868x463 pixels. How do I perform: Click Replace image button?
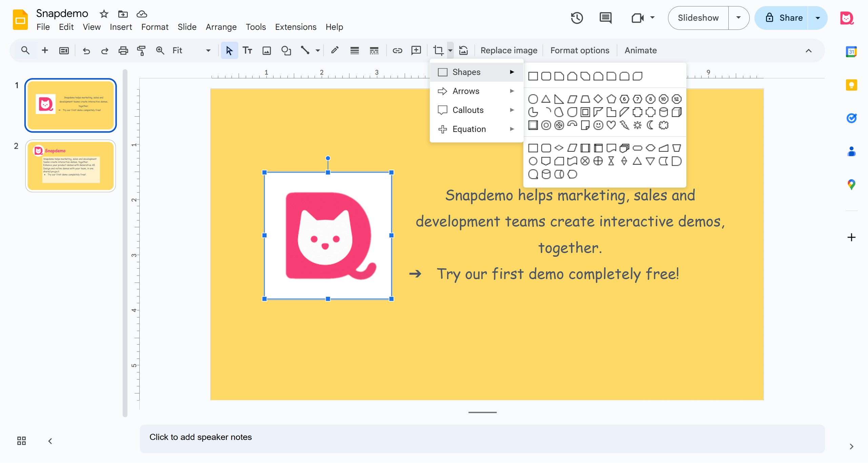(509, 51)
